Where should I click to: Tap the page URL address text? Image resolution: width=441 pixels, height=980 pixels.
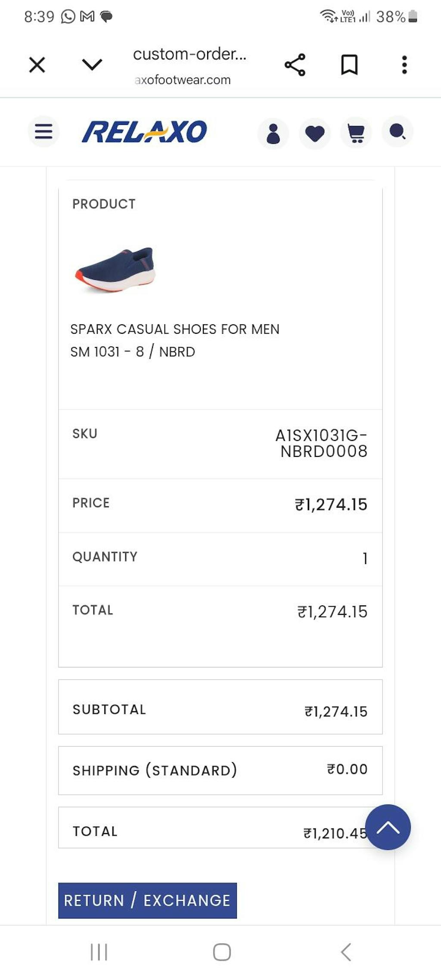click(x=189, y=65)
